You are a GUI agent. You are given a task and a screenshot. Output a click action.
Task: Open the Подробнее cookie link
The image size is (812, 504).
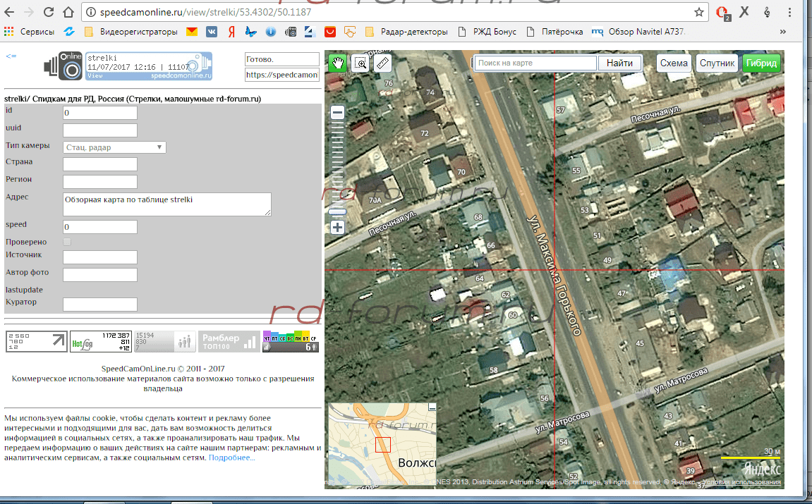pos(231,458)
